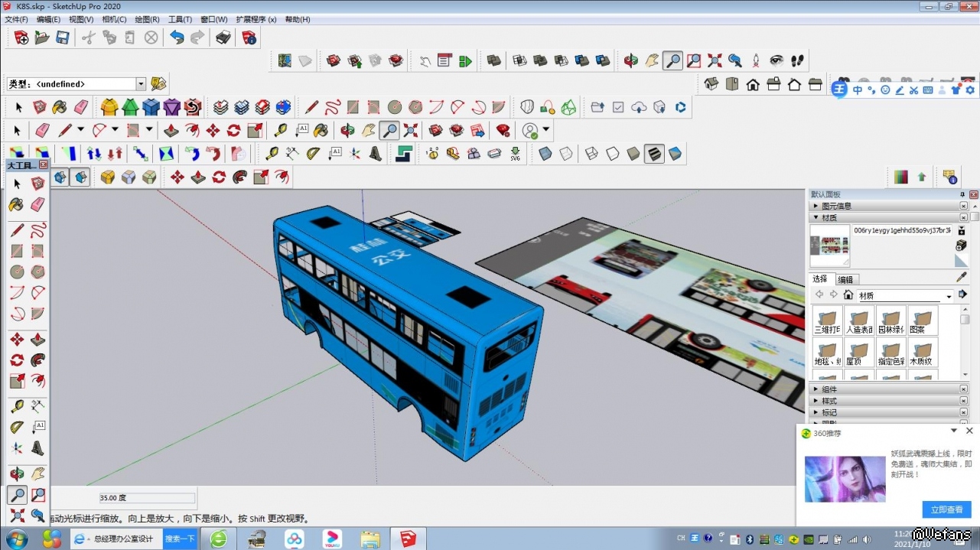Image resolution: width=980 pixels, height=550 pixels.
Task: Open the 相机(C) menu
Action: click(114, 19)
